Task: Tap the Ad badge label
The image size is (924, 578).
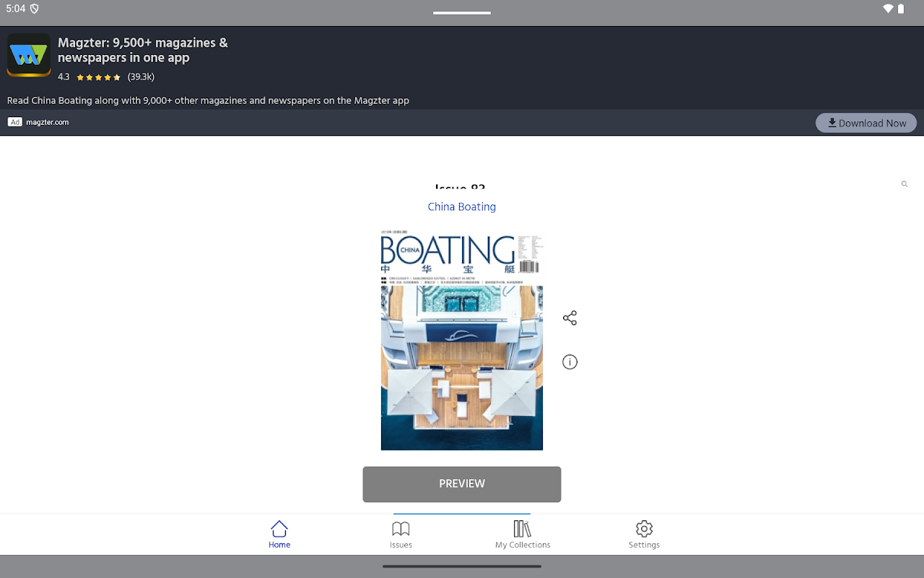Action: coord(15,122)
